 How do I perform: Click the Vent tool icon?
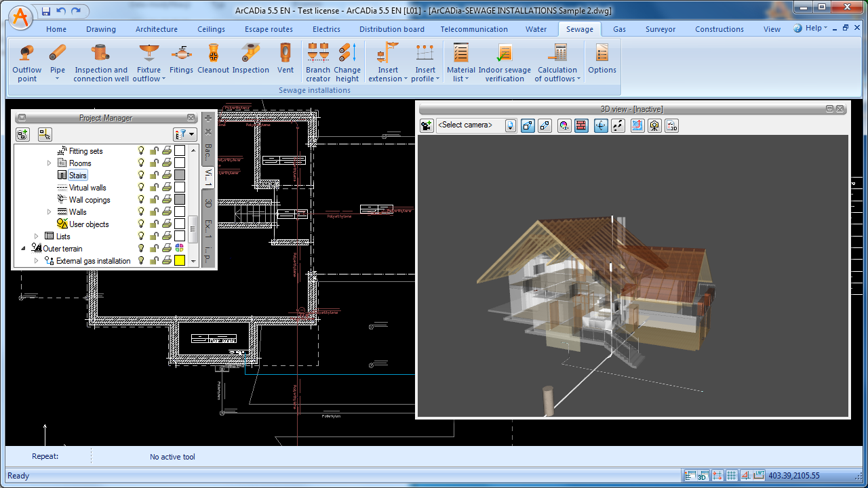[285, 62]
